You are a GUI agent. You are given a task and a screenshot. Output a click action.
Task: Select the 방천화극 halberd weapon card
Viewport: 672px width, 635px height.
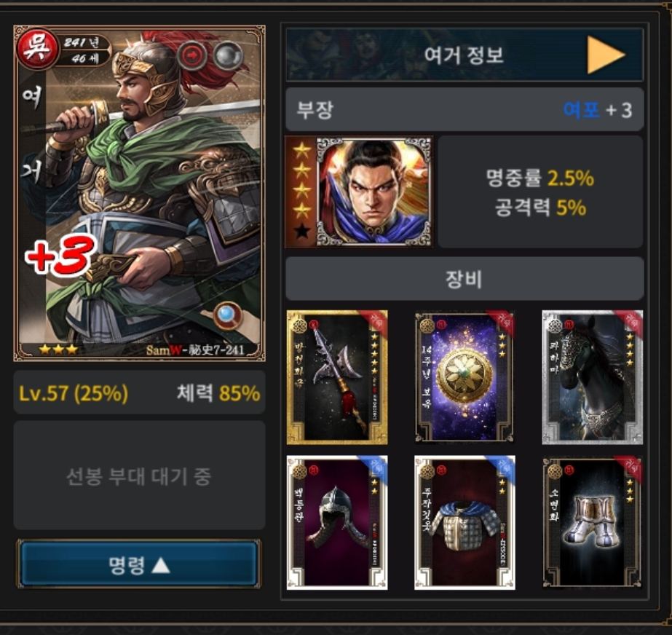point(337,377)
